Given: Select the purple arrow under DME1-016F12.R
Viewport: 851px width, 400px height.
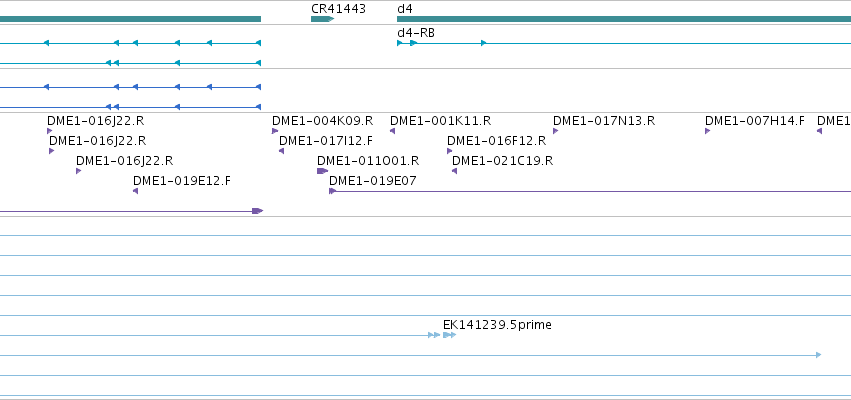Looking at the screenshot, I should coord(449,151).
